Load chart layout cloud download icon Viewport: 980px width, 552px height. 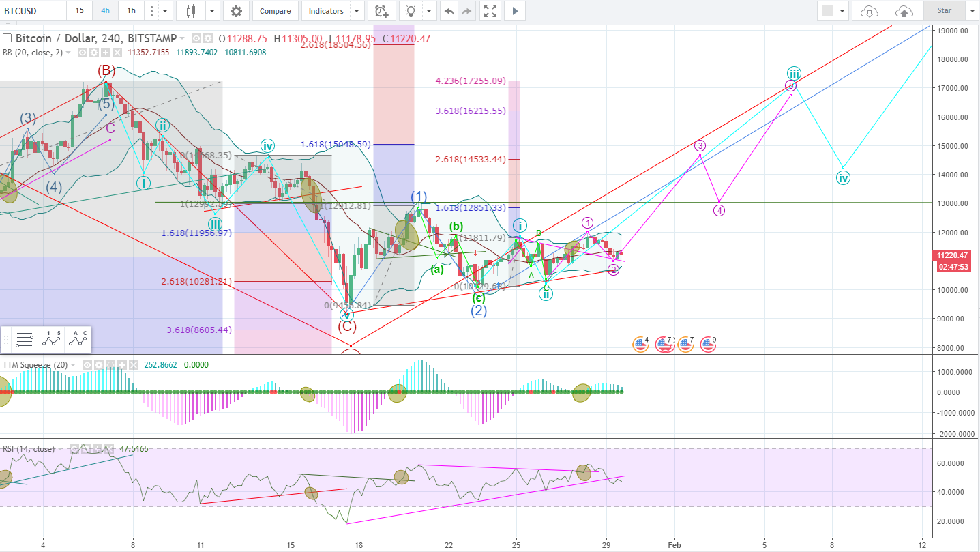coord(870,11)
